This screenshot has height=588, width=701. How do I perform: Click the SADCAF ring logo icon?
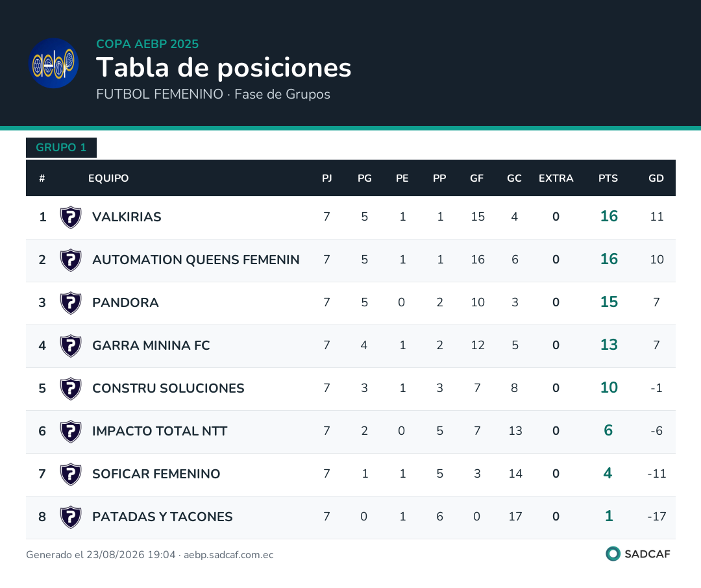(613, 554)
